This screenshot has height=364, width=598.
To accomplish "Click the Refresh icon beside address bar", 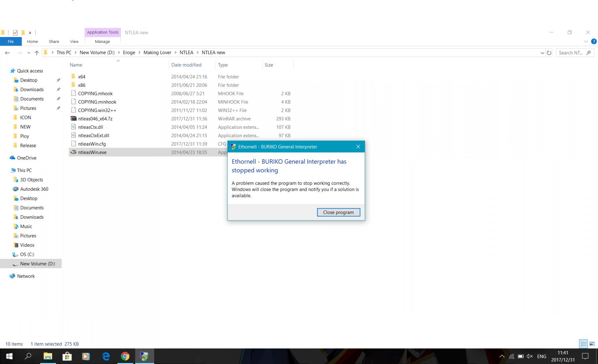I will click(x=549, y=53).
